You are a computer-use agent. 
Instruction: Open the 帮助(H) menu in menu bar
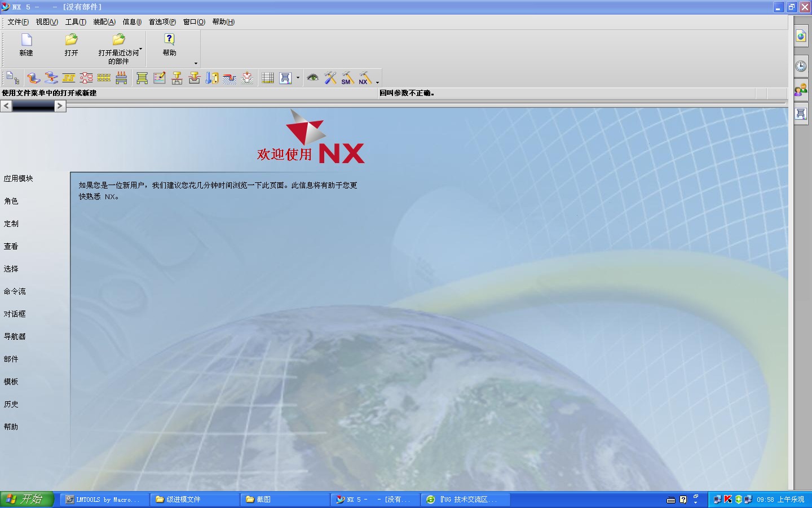coord(223,22)
